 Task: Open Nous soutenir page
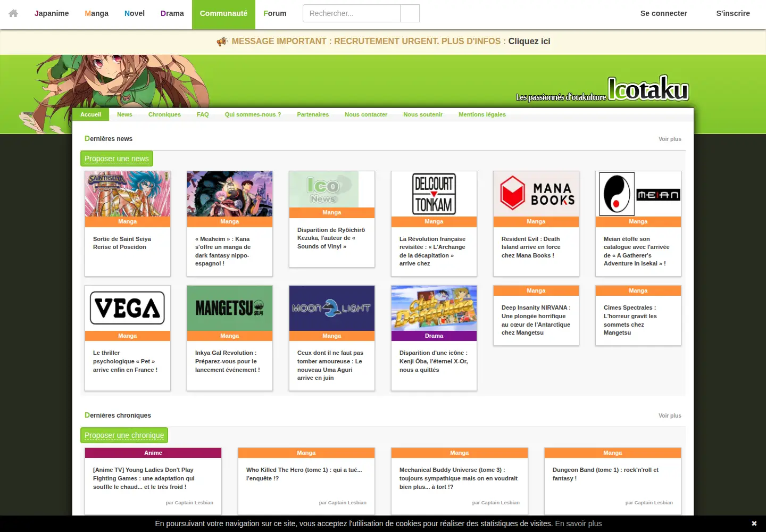point(423,114)
